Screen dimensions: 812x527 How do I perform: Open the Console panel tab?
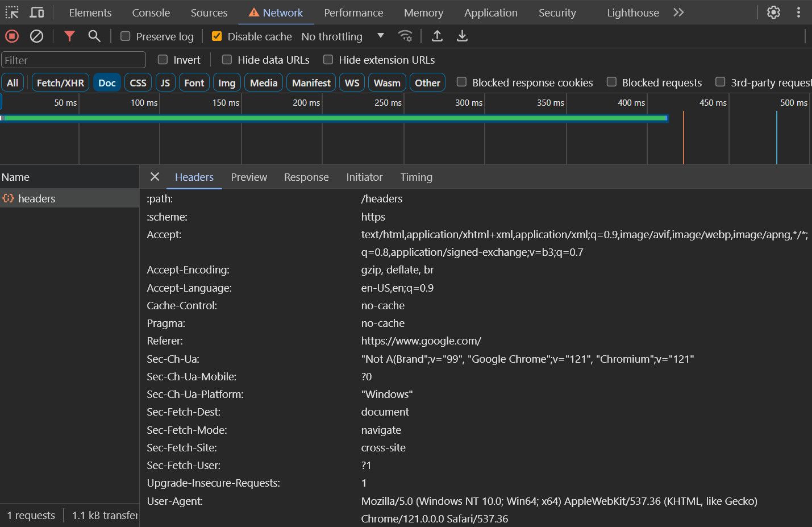pyautogui.click(x=151, y=13)
